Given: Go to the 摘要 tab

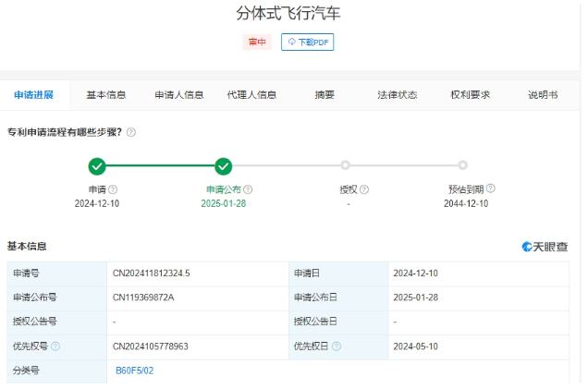Looking at the screenshot, I should click(325, 95).
